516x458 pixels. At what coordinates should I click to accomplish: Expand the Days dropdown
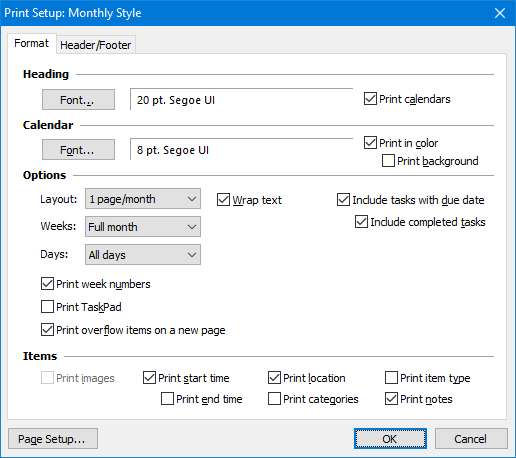coord(143,255)
